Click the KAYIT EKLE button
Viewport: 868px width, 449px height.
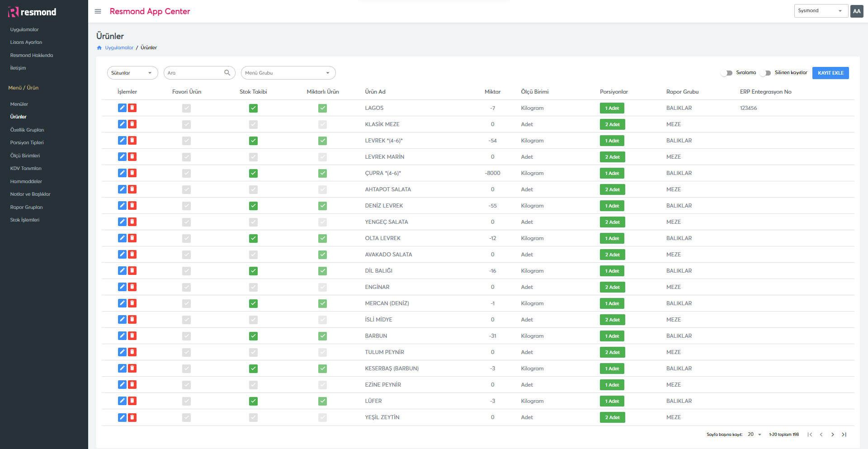tap(830, 73)
